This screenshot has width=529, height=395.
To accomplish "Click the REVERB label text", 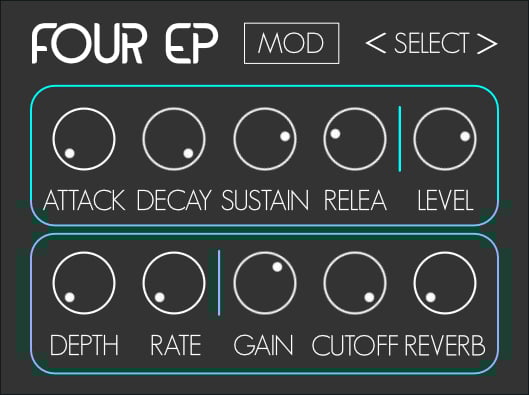I will tap(445, 345).
